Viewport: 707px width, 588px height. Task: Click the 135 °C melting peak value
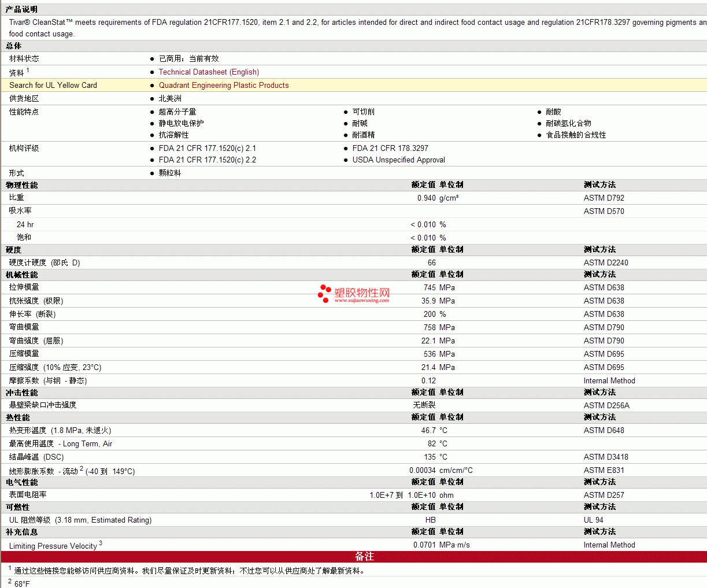436,457
